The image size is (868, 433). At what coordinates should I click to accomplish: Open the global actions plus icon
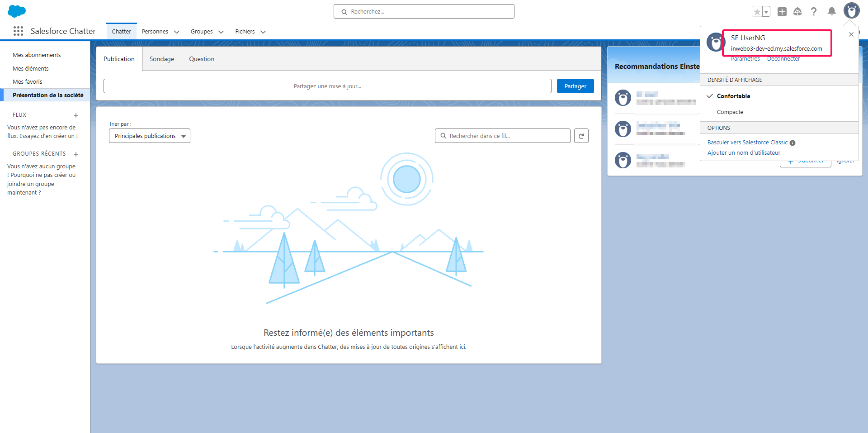pos(782,12)
